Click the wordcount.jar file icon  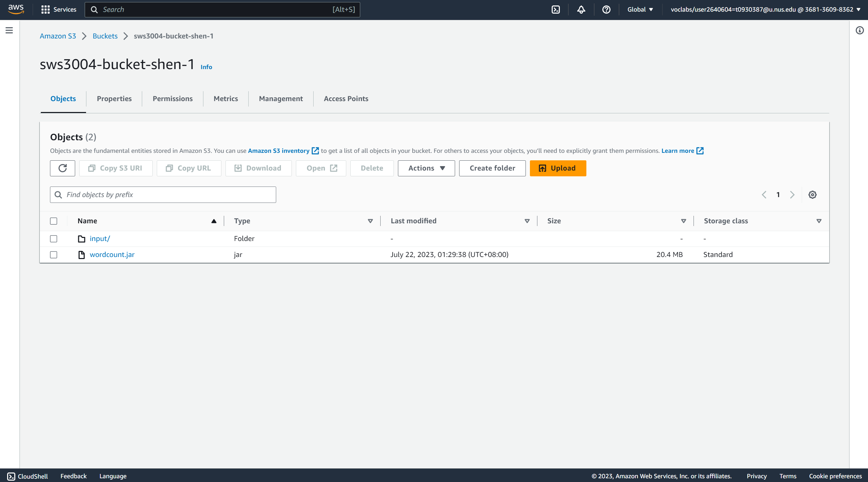tap(82, 255)
